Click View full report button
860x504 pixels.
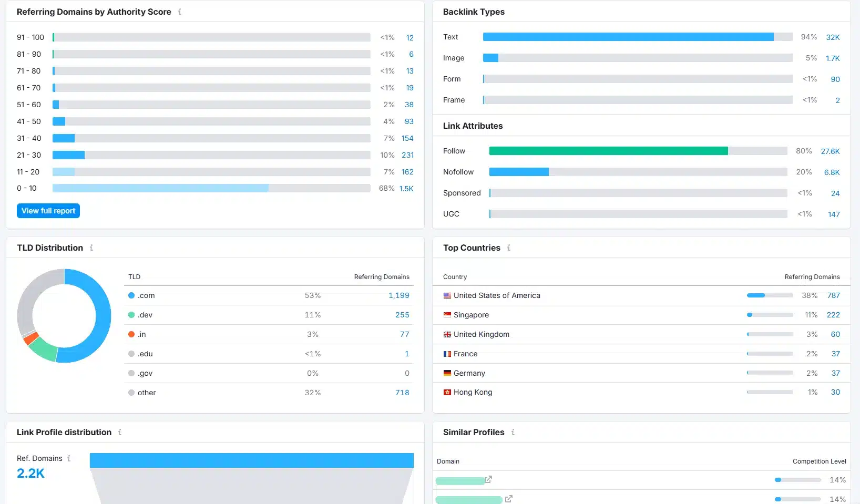pos(48,211)
